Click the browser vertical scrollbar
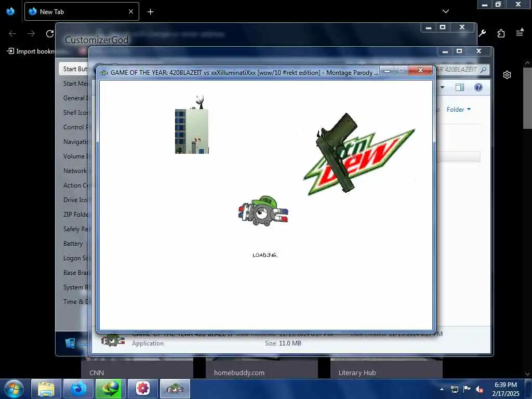Screen dimensions: 532x399 pyautogui.click(x=527, y=98)
